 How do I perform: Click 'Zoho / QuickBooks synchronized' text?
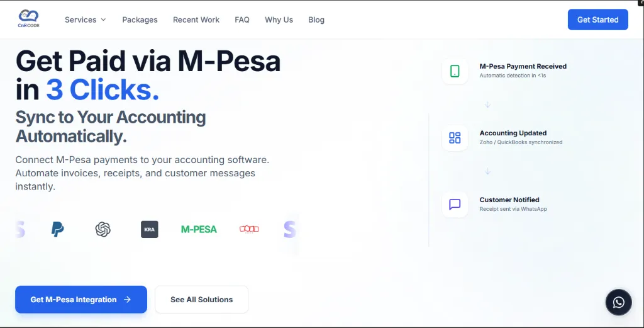pos(521,142)
